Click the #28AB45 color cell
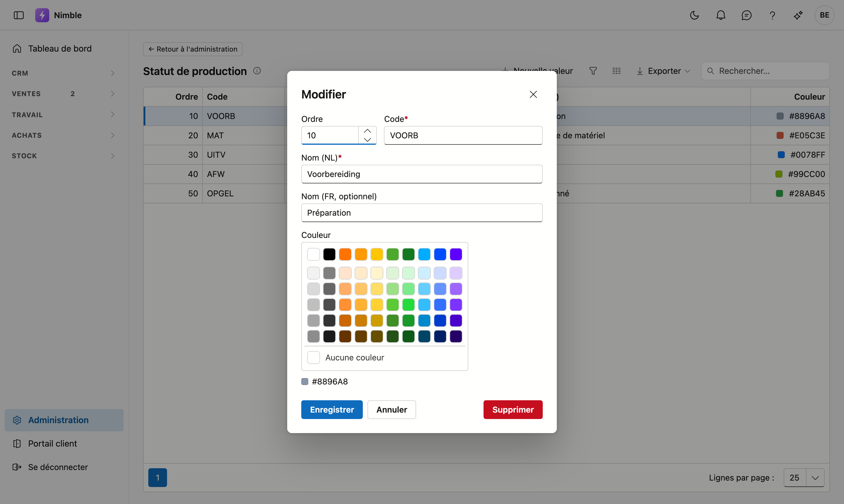Viewport: 844px width, 504px height. (790, 194)
